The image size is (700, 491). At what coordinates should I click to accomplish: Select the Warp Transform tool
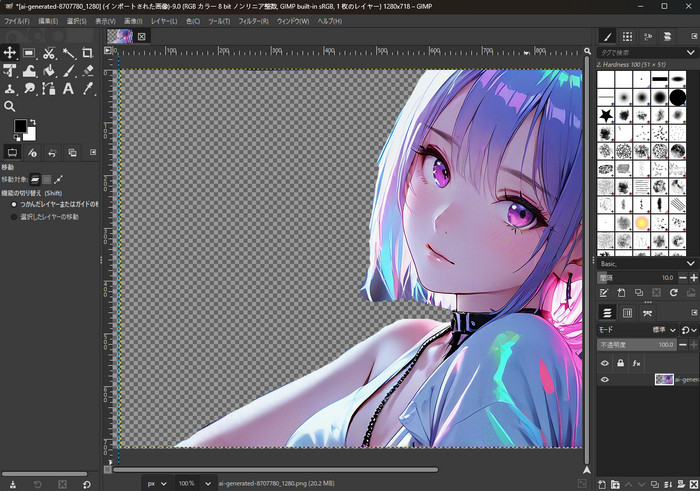tap(29, 71)
